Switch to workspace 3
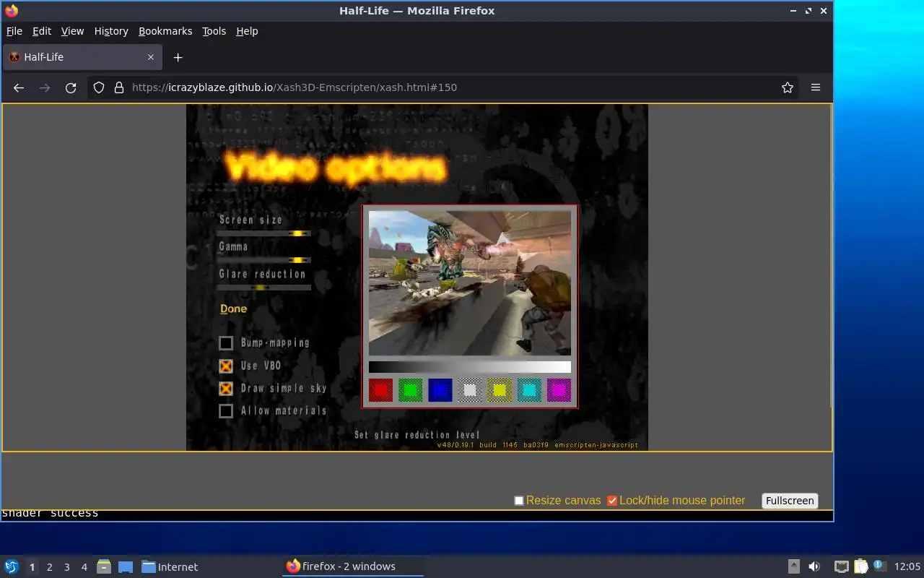 click(x=66, y=567)
